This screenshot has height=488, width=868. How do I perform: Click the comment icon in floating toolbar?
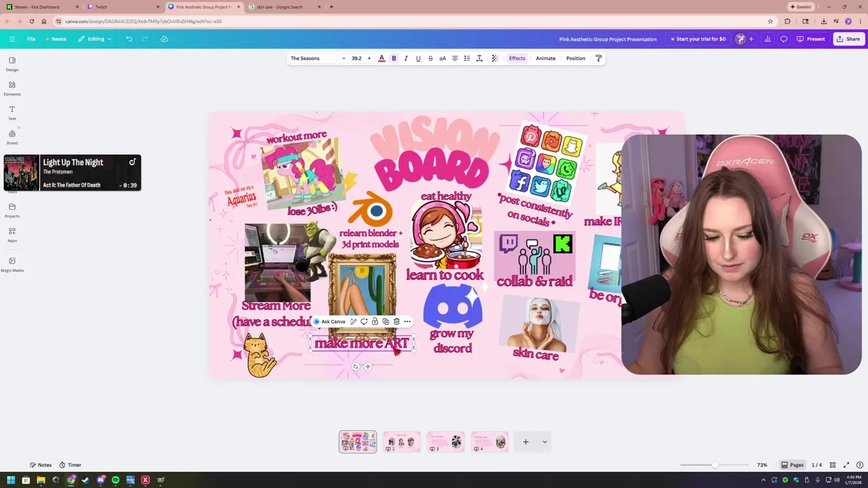coord(364,321)
